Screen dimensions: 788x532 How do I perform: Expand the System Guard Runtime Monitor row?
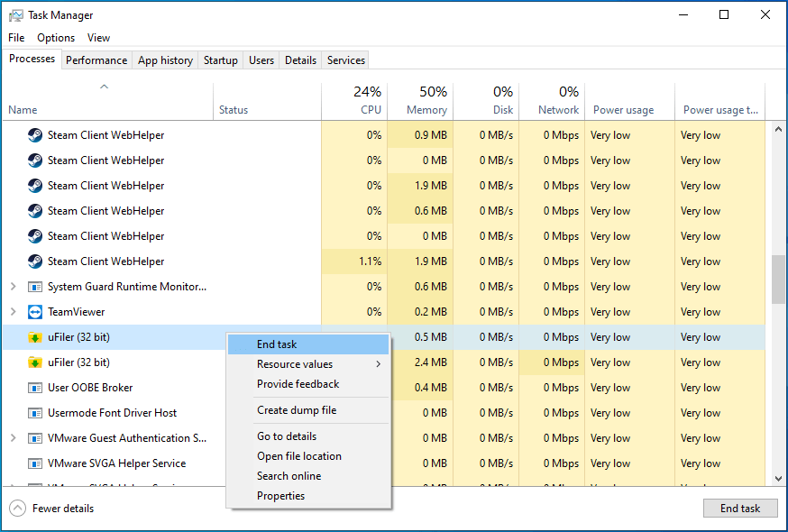pyautogui.click(x=13, y=287)
